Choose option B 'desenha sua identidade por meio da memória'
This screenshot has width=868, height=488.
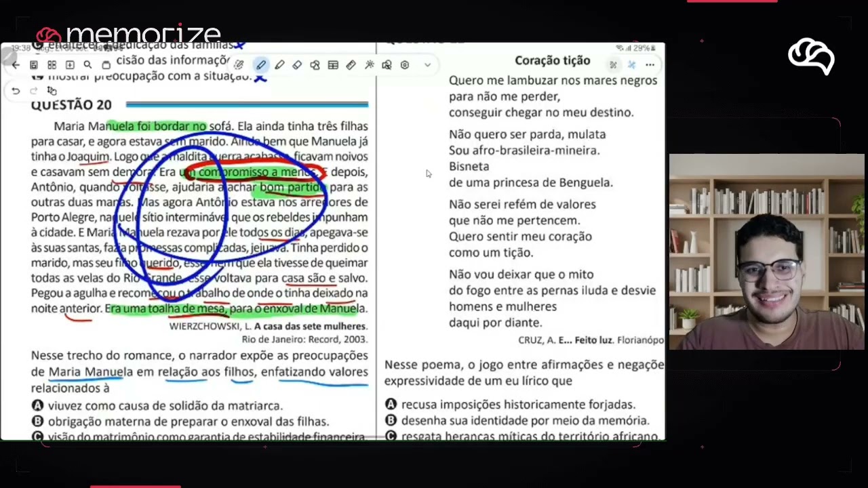517,421
